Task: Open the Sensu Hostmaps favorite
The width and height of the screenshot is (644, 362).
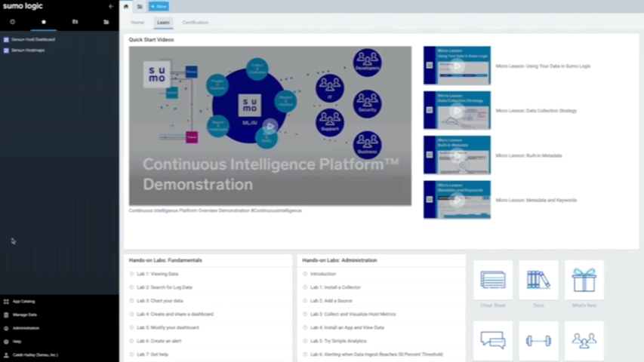Action: click(x=28, y=51)
